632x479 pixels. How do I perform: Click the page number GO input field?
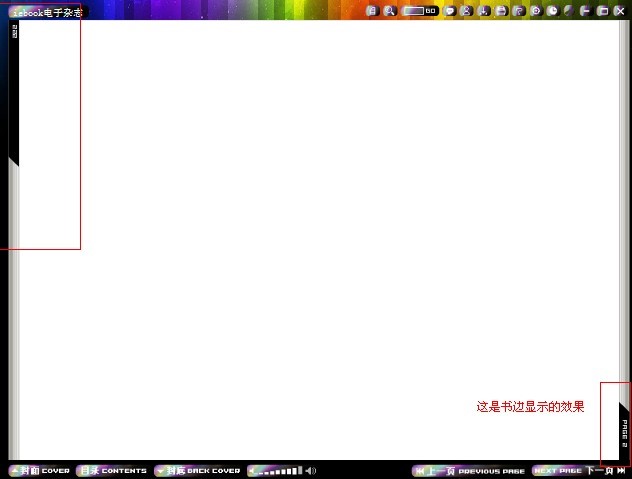415,11
